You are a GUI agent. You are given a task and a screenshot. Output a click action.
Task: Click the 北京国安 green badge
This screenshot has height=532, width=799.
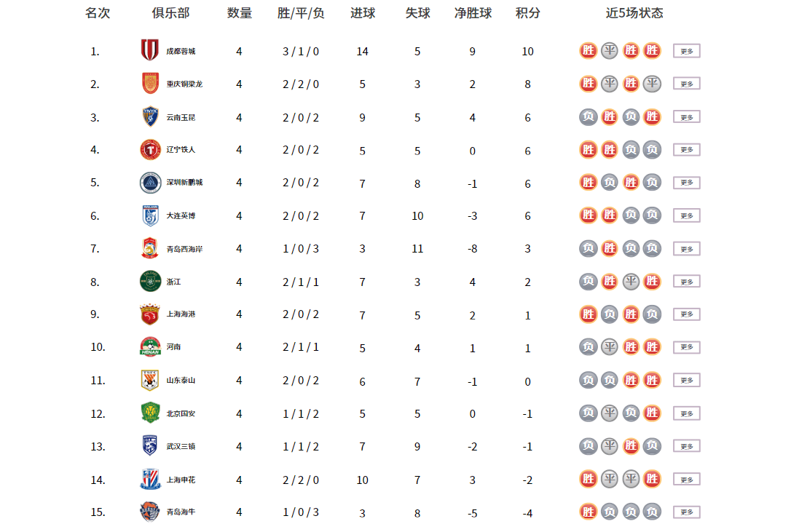click(x=149, y=413)
